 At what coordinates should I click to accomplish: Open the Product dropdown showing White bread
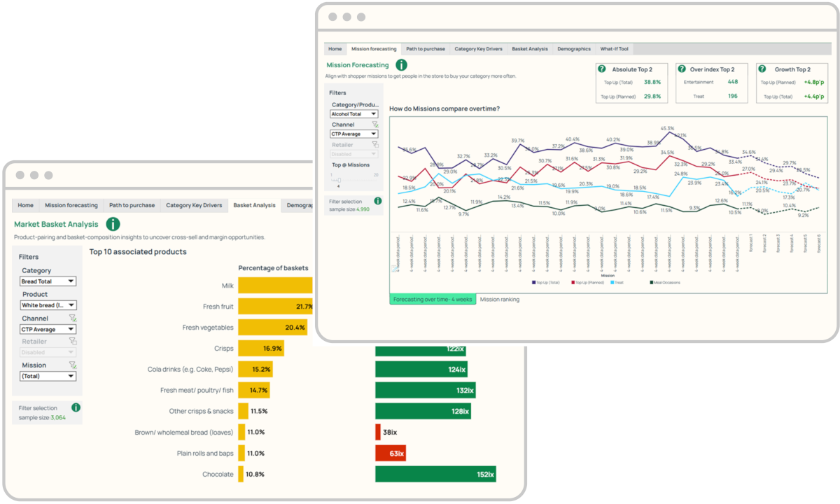[47, 304]
